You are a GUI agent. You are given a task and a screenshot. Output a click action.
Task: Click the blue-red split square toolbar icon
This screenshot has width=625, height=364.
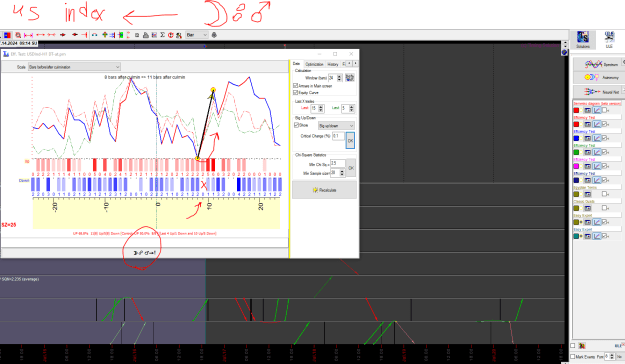pos(7,35)
